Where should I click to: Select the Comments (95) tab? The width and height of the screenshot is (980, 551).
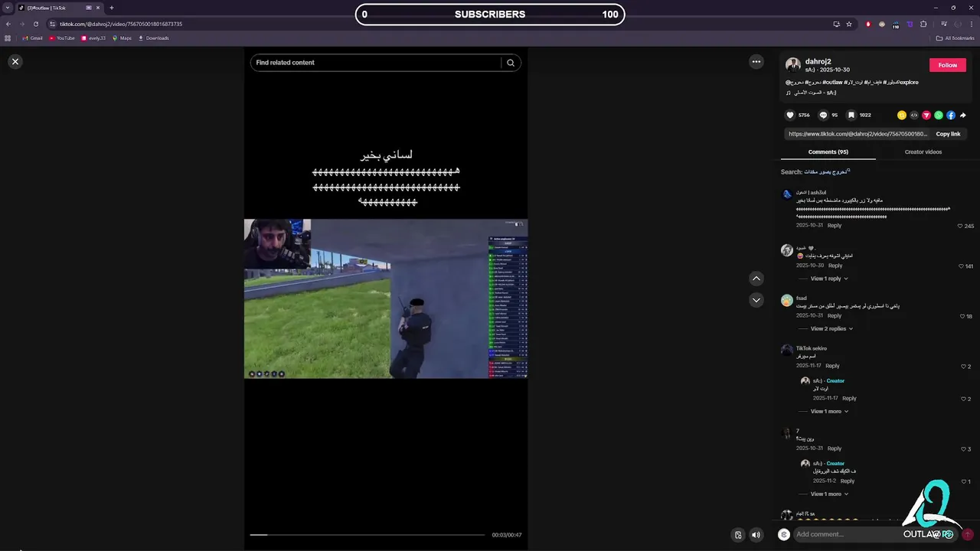[828, 152]
